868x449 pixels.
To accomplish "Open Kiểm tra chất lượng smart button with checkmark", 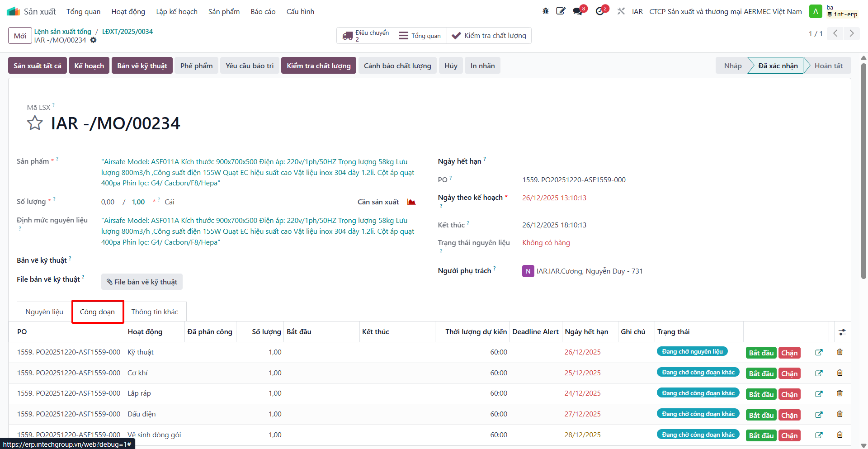I will [489, 36].
